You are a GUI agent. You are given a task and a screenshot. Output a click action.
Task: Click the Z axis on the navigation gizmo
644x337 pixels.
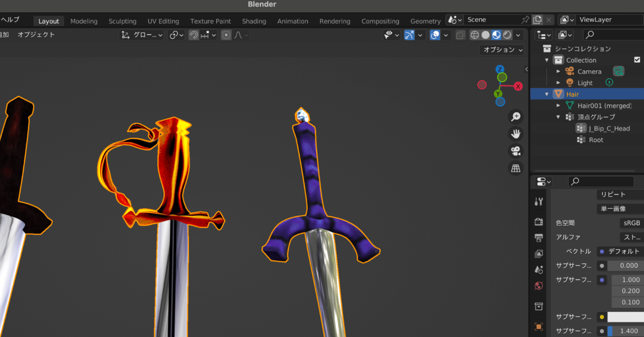point(500,69)
